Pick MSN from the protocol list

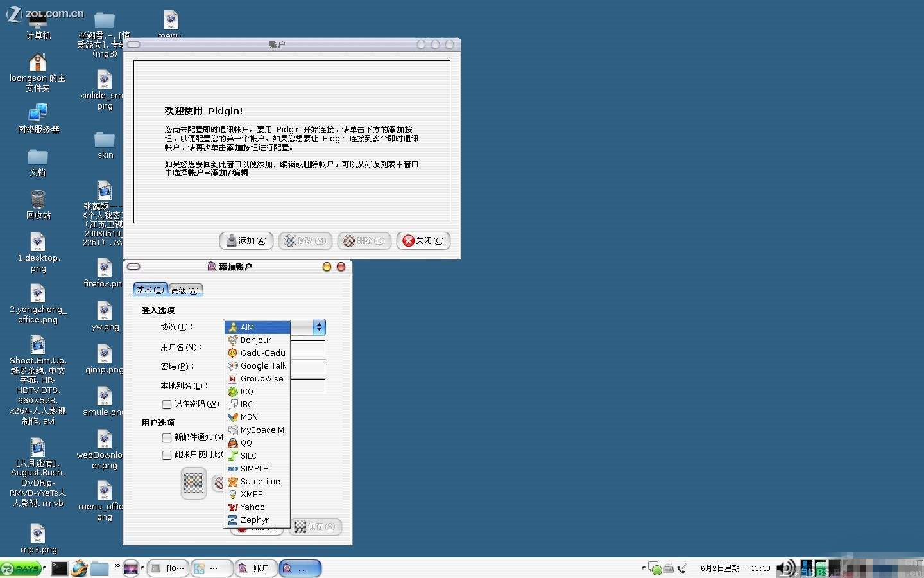coord(257,417)
